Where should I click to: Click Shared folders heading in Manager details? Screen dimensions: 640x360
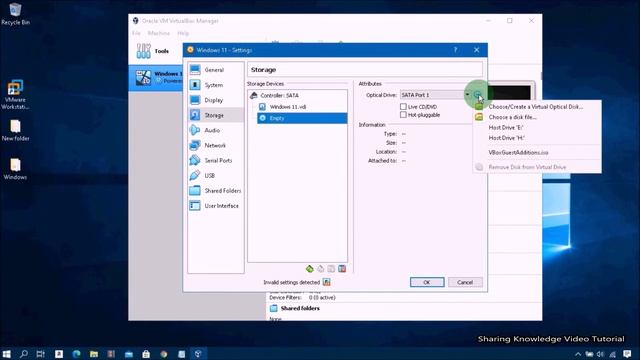tap(300, 308)
